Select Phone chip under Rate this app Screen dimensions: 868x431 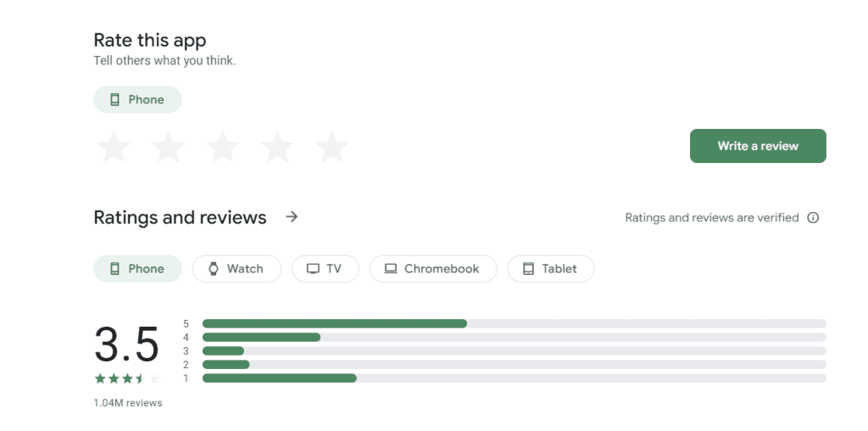137,100
